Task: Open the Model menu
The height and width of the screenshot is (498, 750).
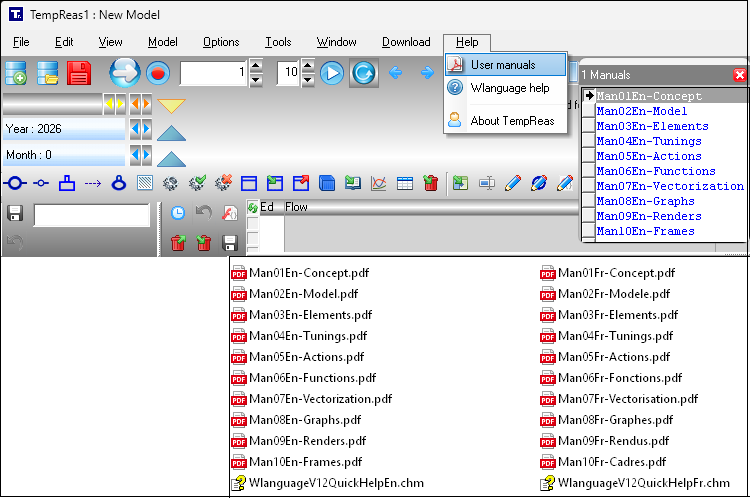Action: pyautogui.click(x=163, y=42)
